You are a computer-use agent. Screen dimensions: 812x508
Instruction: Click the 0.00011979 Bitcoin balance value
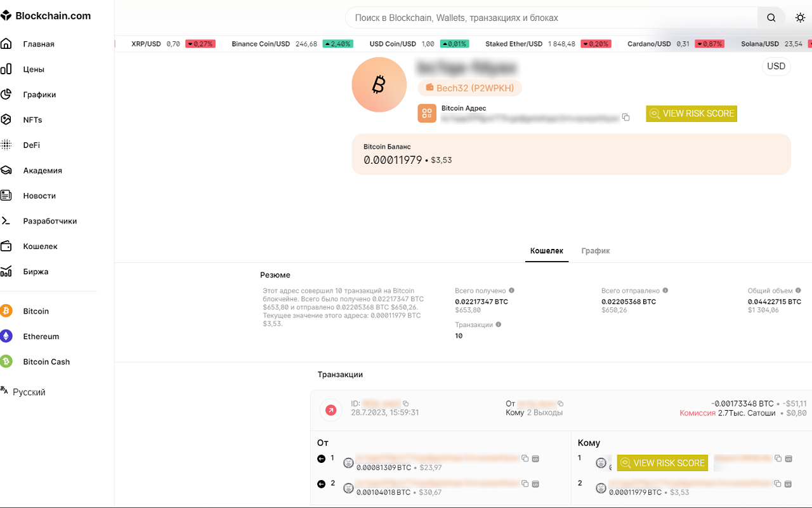(393, 160)
